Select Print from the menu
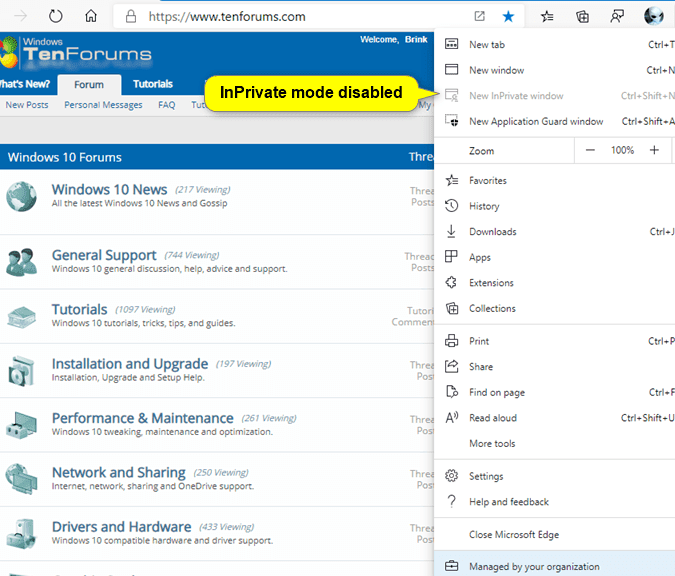 point(554,341)
